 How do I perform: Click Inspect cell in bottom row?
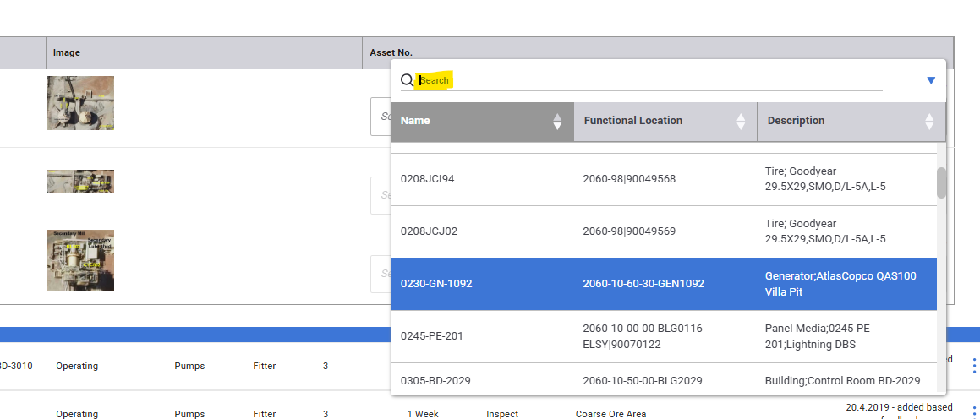tap(502, 414)
